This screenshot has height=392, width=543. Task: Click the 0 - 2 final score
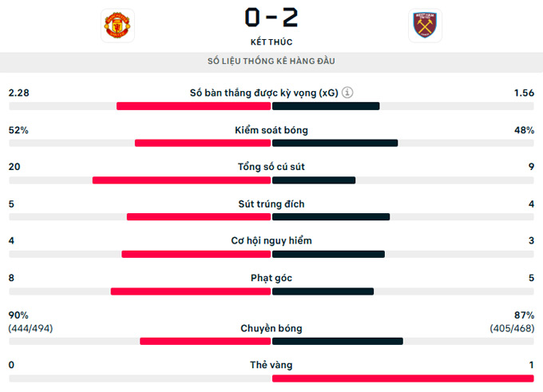coord(271,18)
